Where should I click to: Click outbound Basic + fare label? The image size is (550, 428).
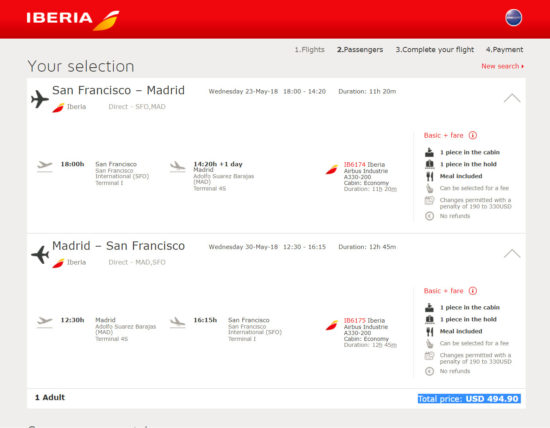[x=443, y=135]
